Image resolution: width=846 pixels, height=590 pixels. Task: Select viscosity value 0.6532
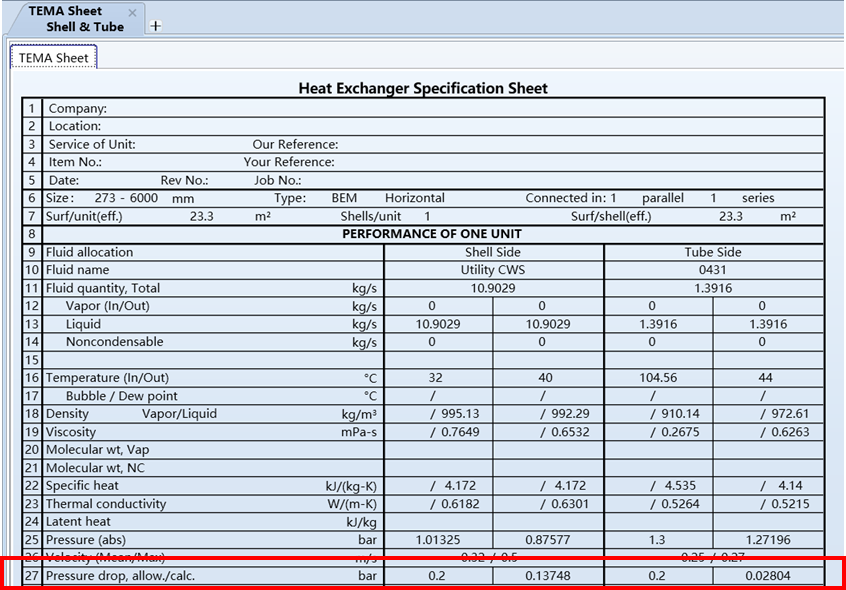(570, 432)
